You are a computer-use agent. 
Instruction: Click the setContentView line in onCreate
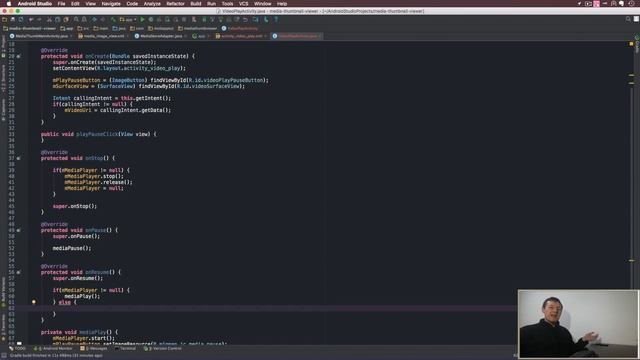pyautogui.click(x=119, y=68)
